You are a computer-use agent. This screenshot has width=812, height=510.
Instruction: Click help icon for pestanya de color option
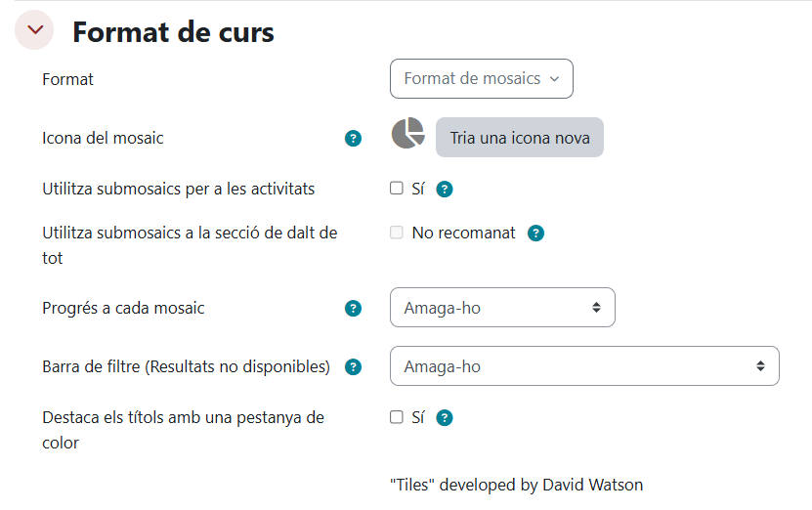pyautogui.click(x=445, y=418)
